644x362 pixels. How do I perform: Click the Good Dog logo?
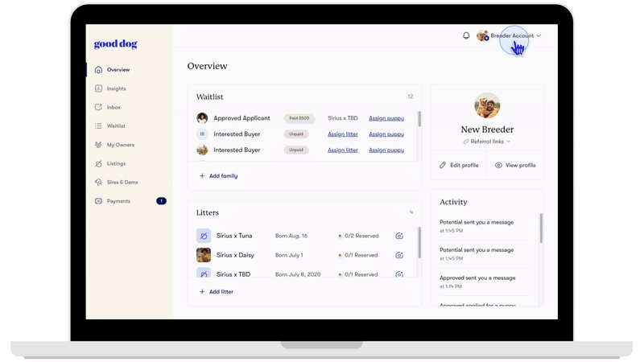tap(115, 44)
